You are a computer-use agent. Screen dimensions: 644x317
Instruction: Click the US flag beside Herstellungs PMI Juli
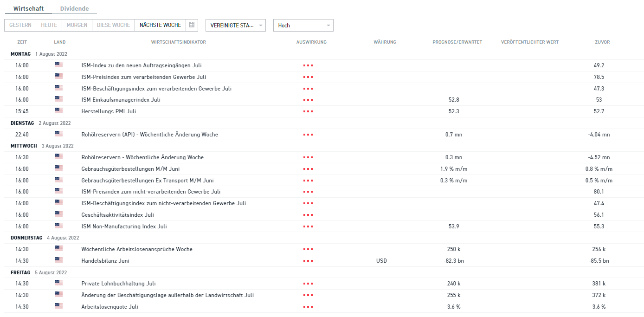pyautogui.click(x=58, y=111)
